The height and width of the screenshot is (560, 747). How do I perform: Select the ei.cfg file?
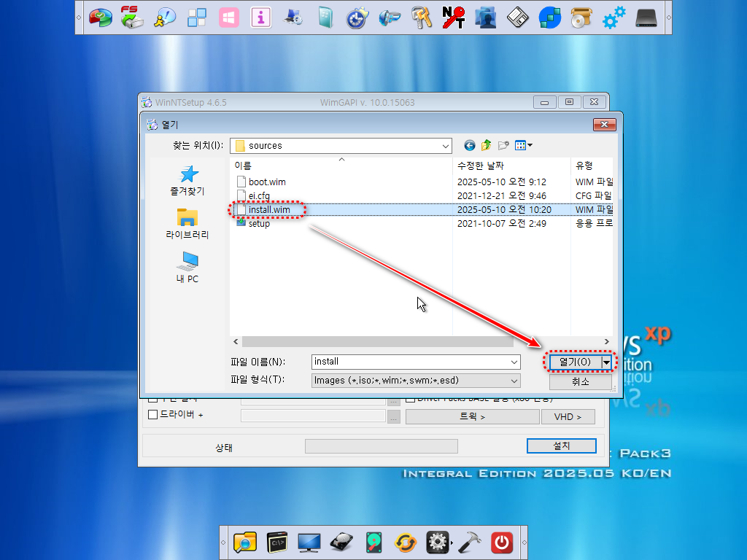tap(259, 195)
